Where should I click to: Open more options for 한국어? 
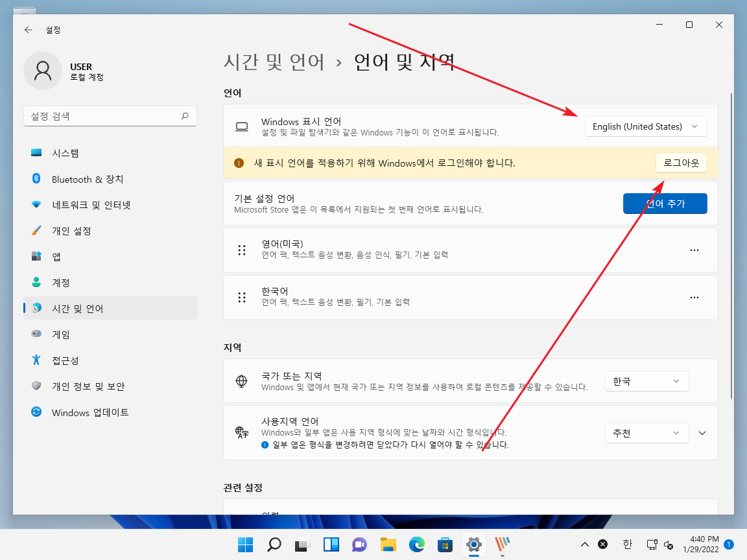point(694,297)
